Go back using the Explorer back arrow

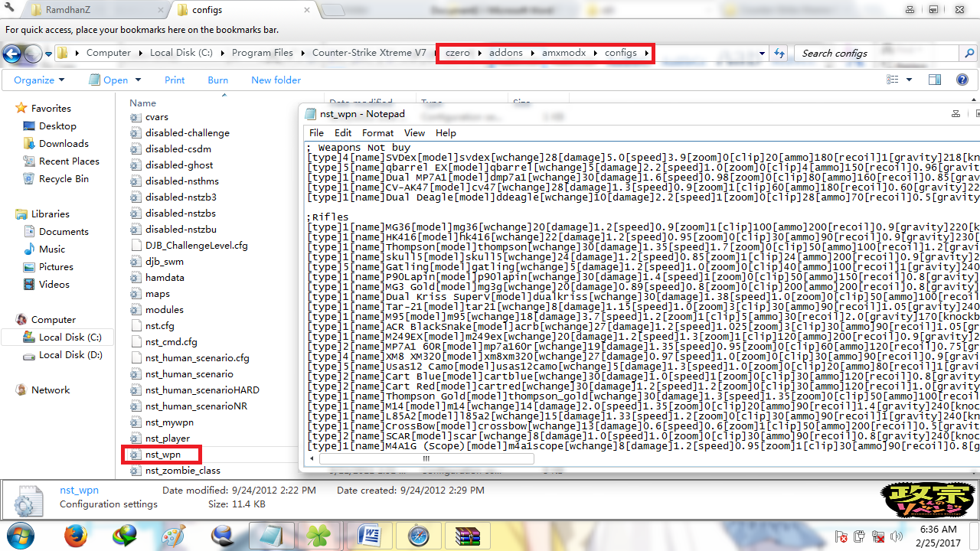coord(12,53)
